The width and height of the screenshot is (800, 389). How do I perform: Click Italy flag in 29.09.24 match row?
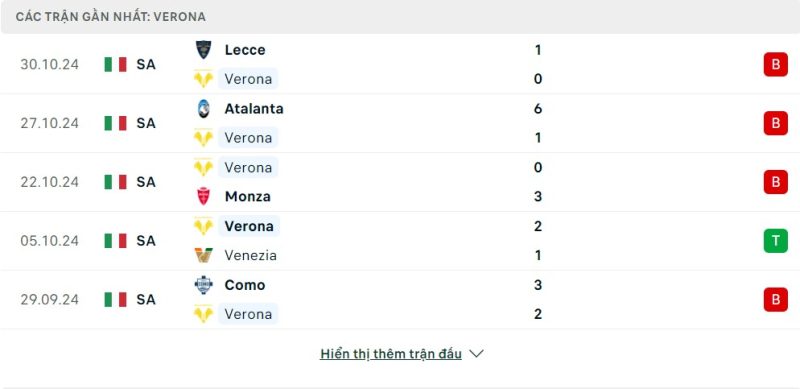(115, 300)
